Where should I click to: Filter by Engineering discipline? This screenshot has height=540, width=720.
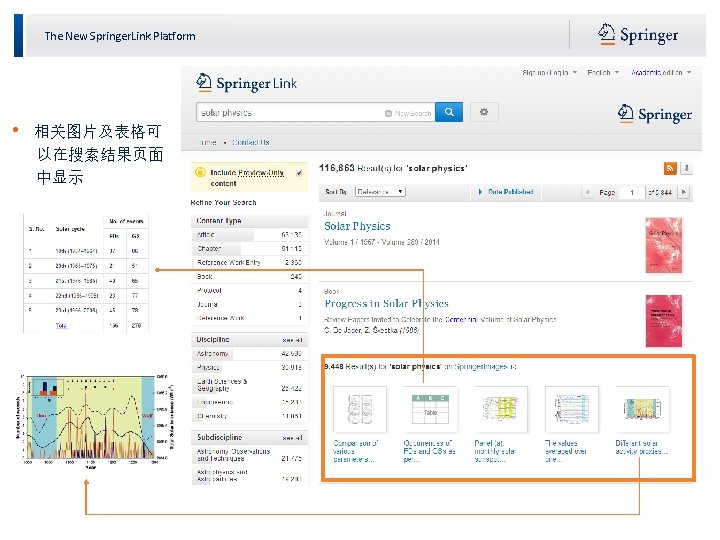(x=249, y=402)
